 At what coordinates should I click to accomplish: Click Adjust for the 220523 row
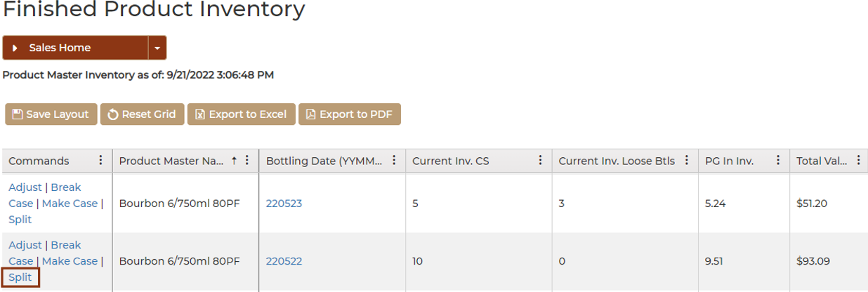pyautogui.click(x=25, y=187)
